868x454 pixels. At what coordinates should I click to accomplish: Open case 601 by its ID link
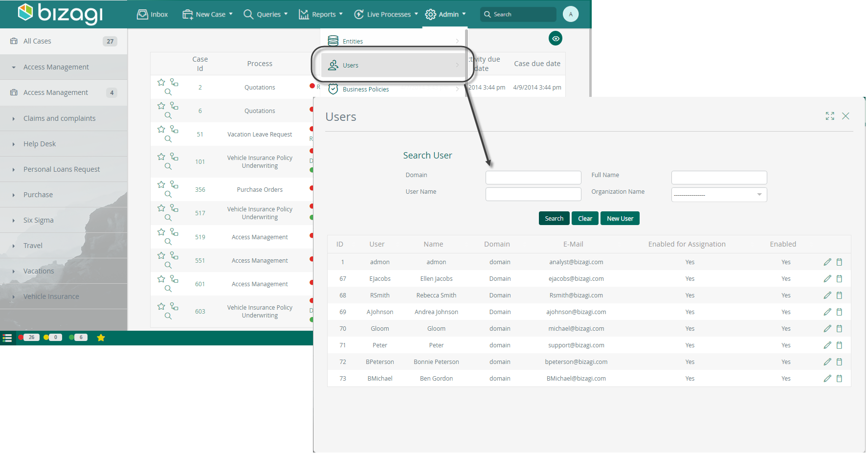(x=200, y=284)
